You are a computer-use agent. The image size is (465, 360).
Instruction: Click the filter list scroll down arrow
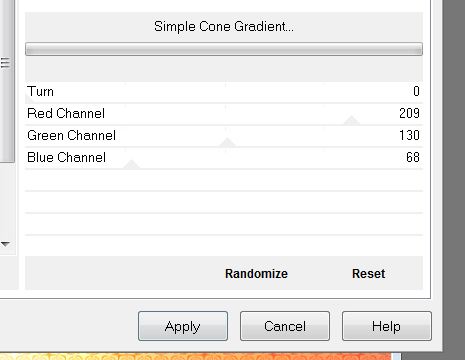point(5,244)
